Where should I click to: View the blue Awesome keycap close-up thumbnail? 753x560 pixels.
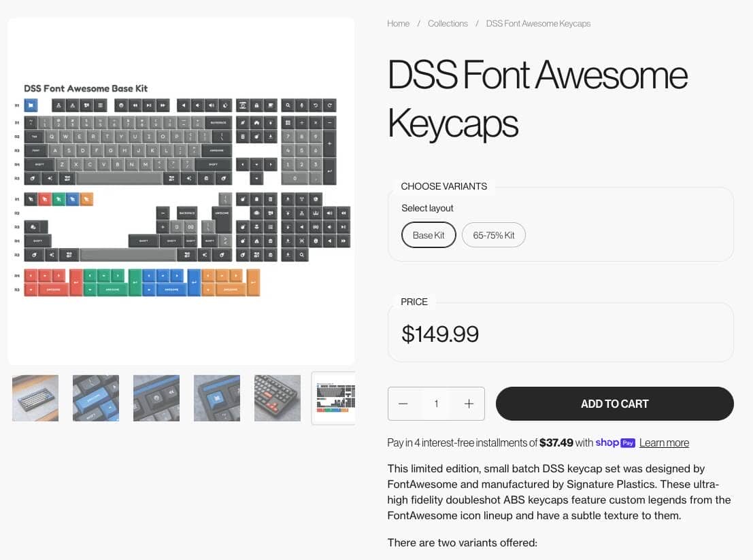point(96,398)
